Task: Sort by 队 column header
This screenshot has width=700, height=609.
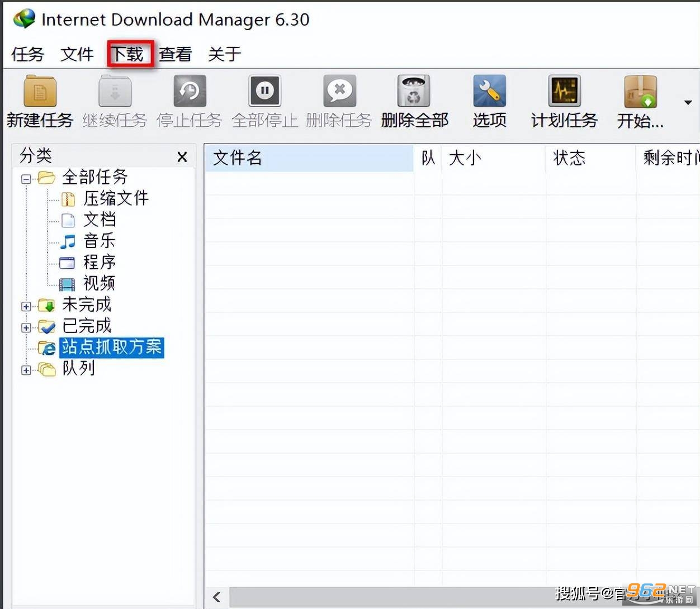Action: (x=428, y=158)
